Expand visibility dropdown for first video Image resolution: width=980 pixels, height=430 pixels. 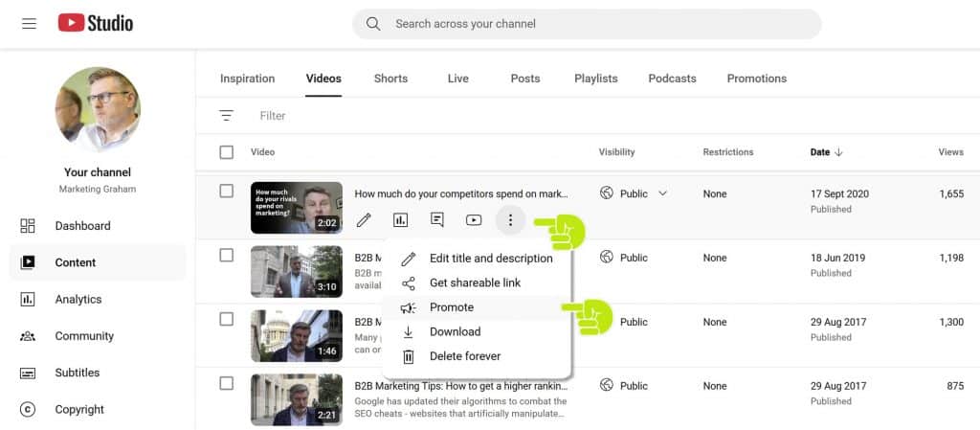click(662, 193)
